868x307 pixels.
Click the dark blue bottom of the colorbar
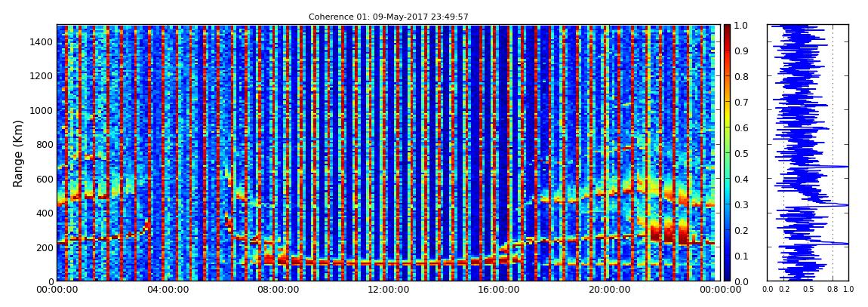[x=727, y=277]
